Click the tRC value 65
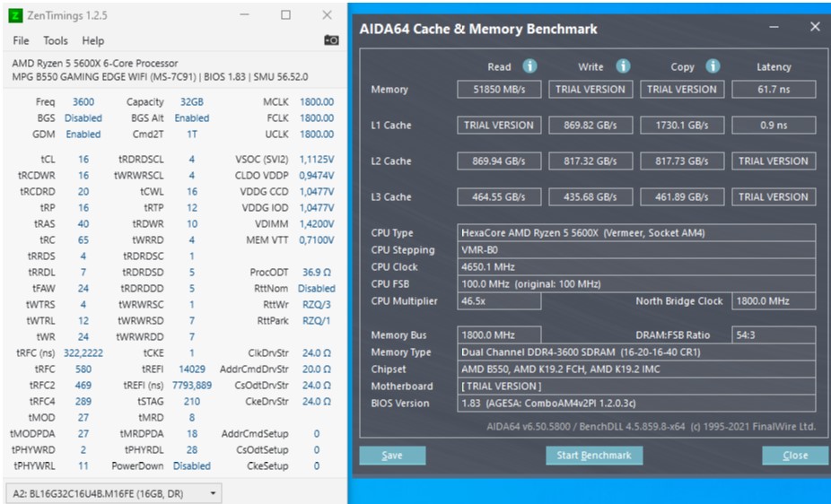The height and width of the screenshot is (504, 831). coord(83,240)
